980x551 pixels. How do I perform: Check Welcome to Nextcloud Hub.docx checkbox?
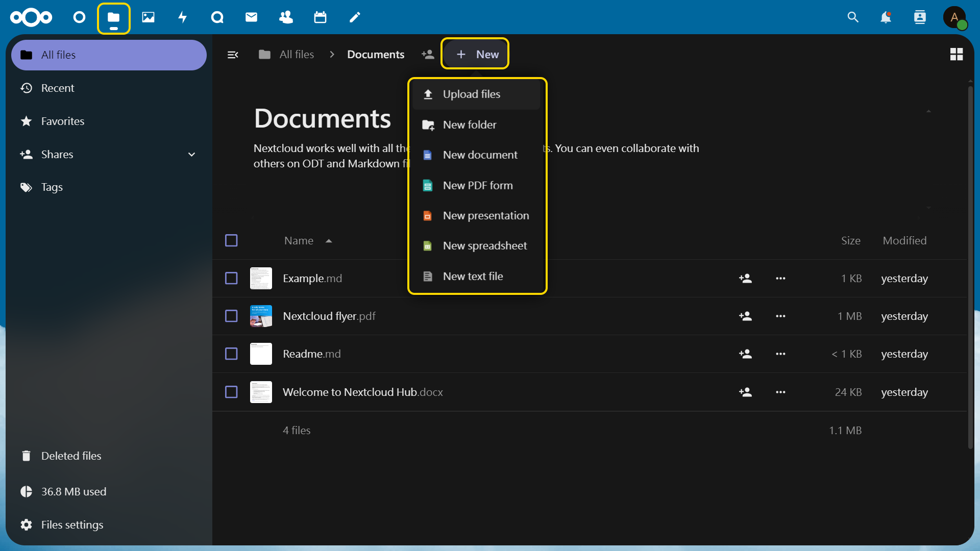[x=231, y=392]
